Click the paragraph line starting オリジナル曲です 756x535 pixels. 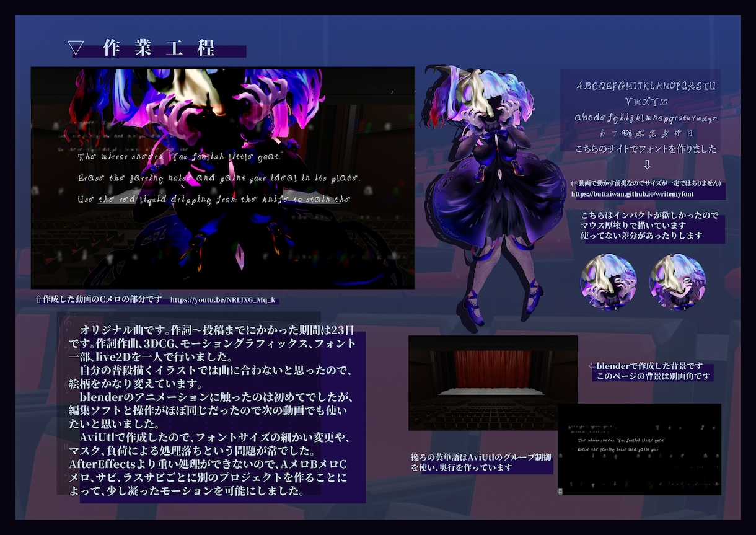[x=217, y=330]
